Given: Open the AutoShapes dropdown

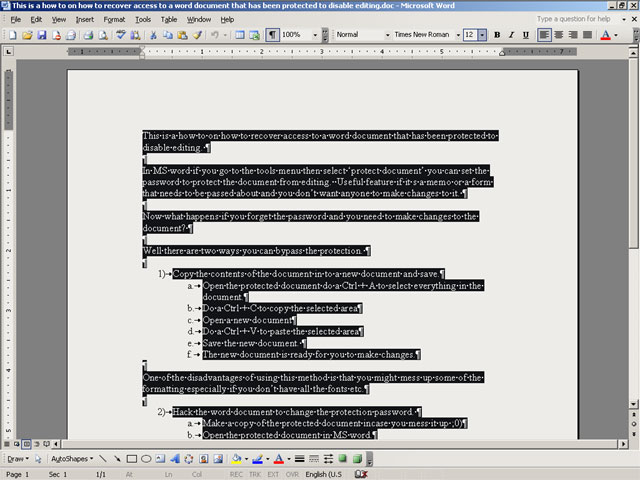Looking at the screenshot, I should coord(72,459).
